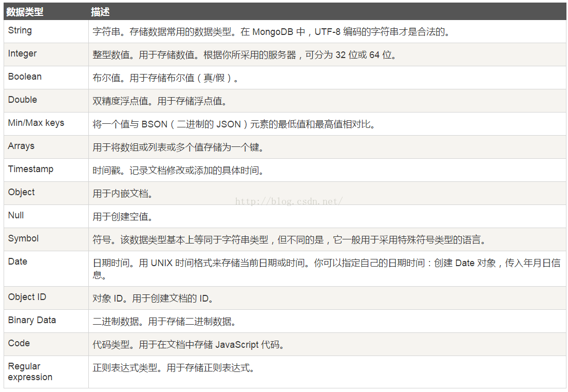568x392 pixels.
Task: Select the Integer data type cell
Action: tap(46, 54)
